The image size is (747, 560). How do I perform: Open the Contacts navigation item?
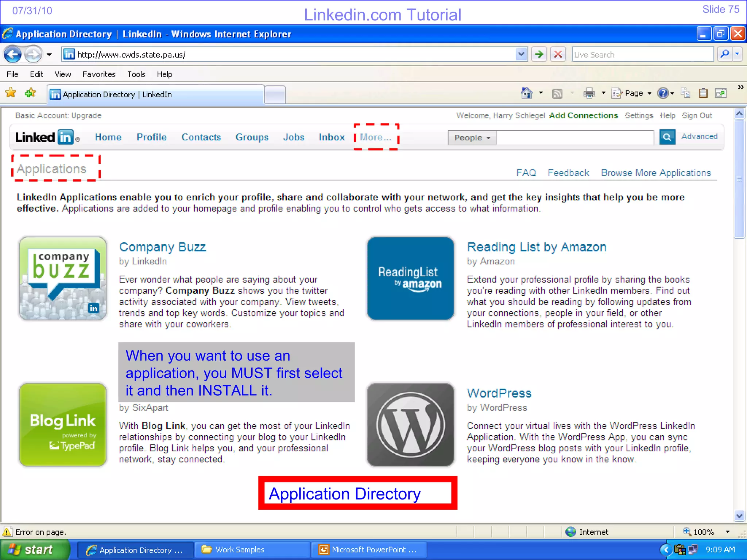coord(201,137)
